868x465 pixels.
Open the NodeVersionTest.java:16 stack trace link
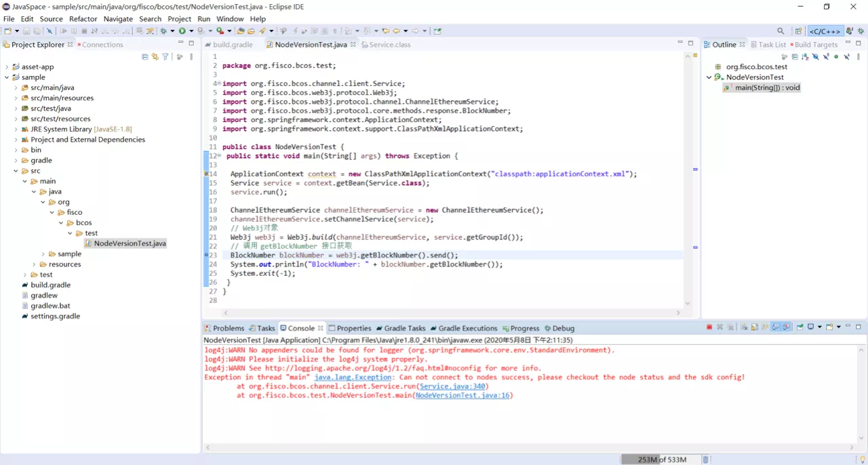tap(462, 395)
